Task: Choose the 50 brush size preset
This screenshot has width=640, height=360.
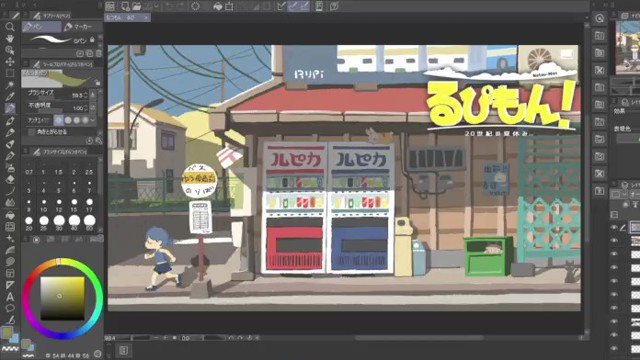Action: 89,221
